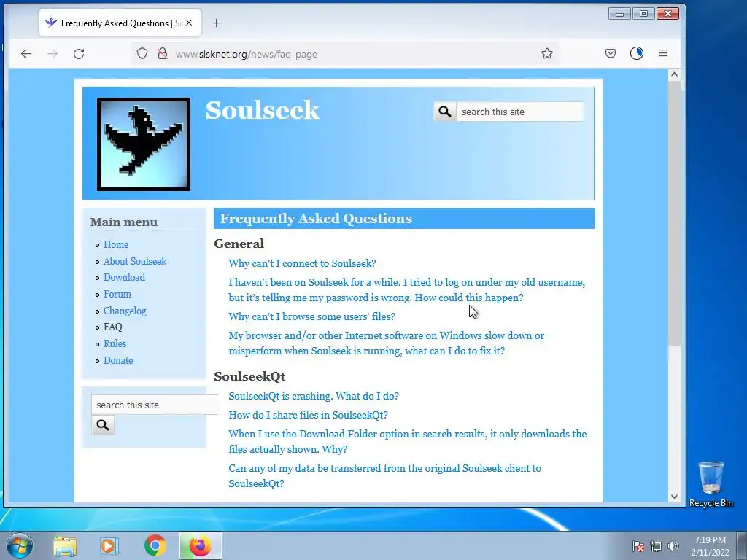
Task: Open the old username password question
Action: tap(406, 290)
